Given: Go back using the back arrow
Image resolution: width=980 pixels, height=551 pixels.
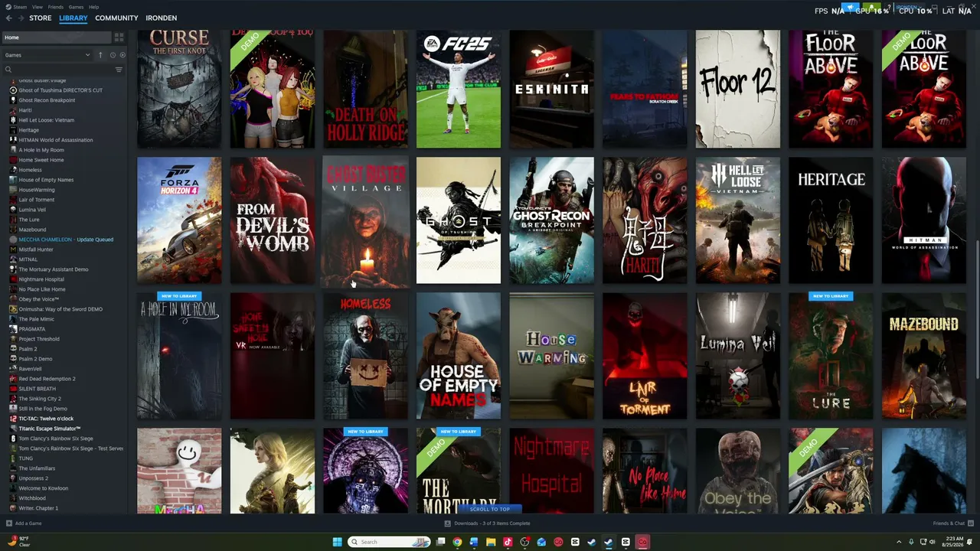Looking at the screenshot, I should tap(8, 18).
